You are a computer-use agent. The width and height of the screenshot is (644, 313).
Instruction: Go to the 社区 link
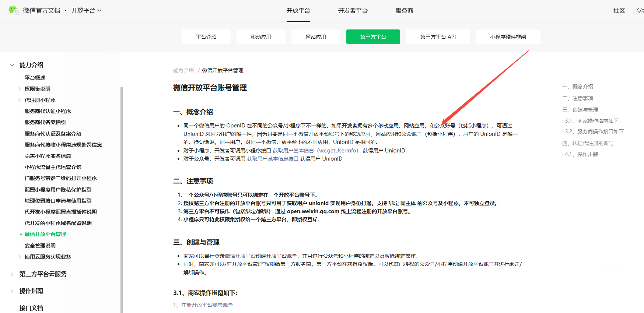[x=619, y=11]
